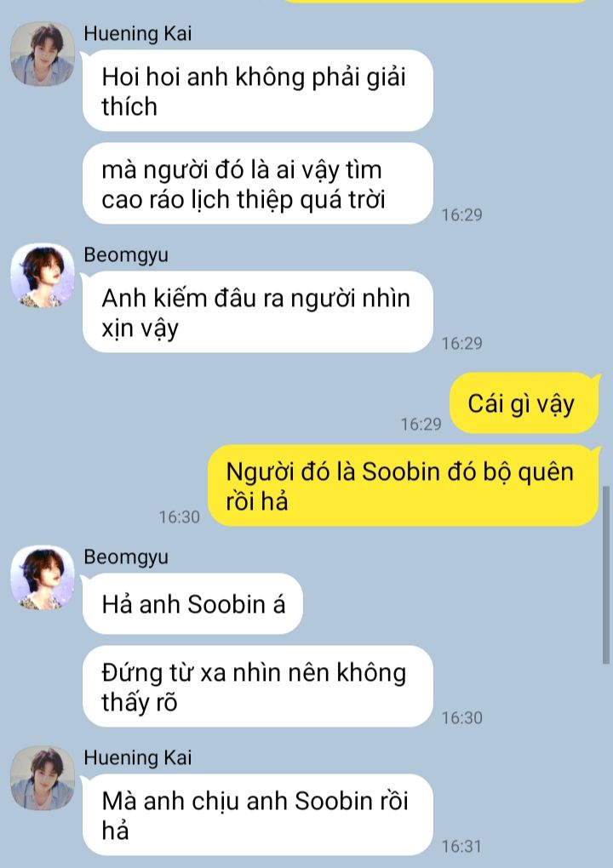Click the 16:30 timestamp beside the yellow Soobin message

[x=180, y=517]
